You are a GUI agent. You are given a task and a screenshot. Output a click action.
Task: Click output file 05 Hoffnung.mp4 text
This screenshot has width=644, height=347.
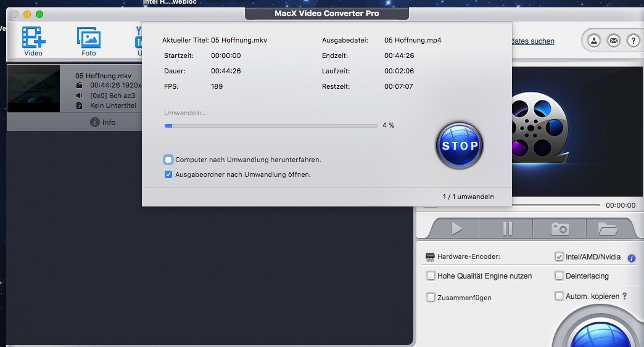coord(413,40)
